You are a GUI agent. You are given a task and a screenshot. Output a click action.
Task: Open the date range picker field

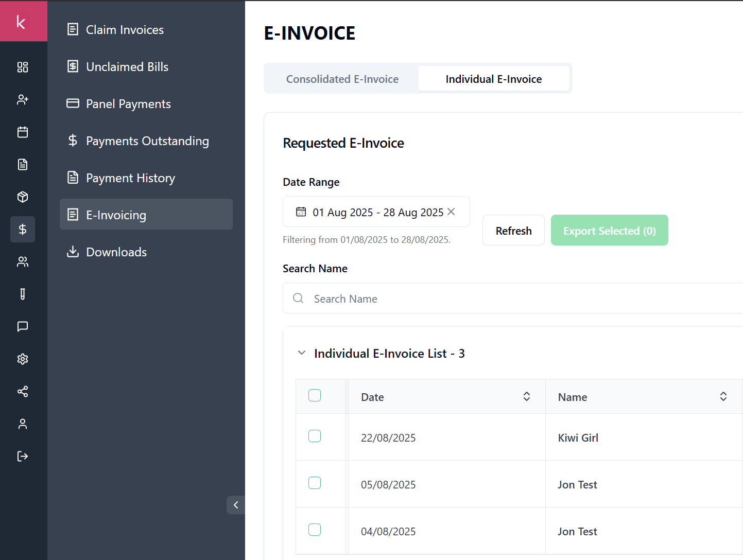pyautogui.click(x=376, y=212)
